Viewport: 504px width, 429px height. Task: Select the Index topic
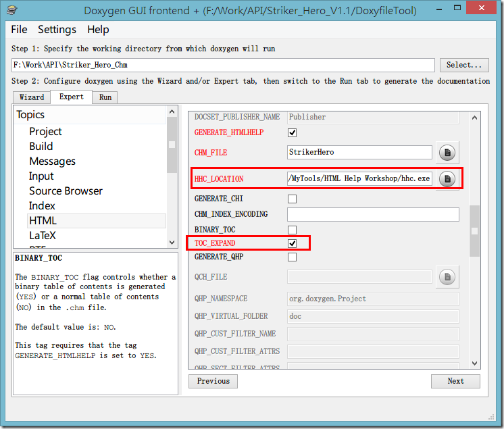(x=42, y=205)
